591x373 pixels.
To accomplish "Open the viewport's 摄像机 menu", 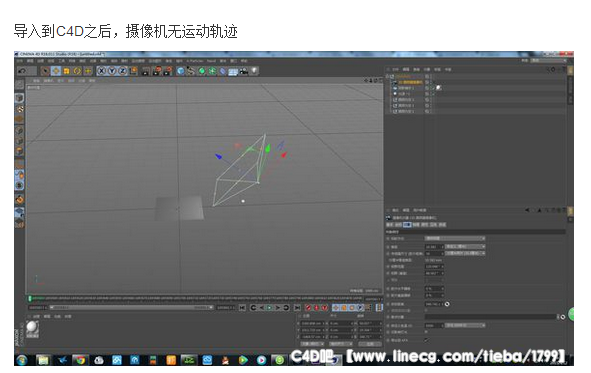I will (48, 81).
